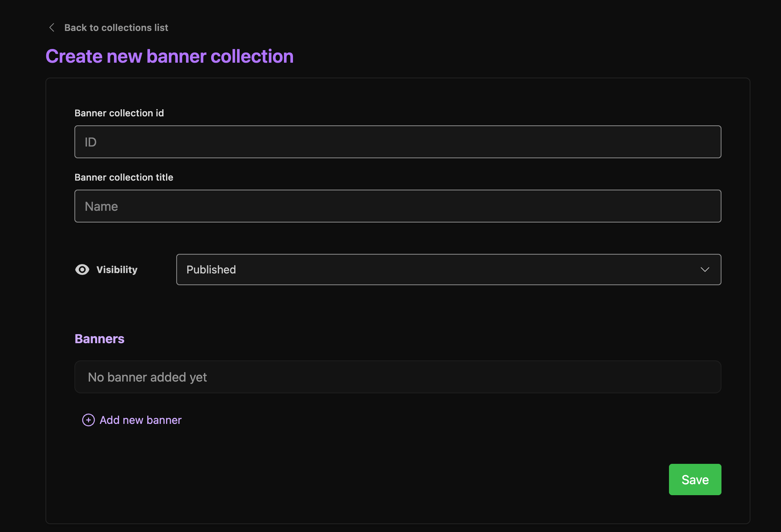781x532 pixels.
Task: Click the Banner collection title label
Action: [124, 177]
